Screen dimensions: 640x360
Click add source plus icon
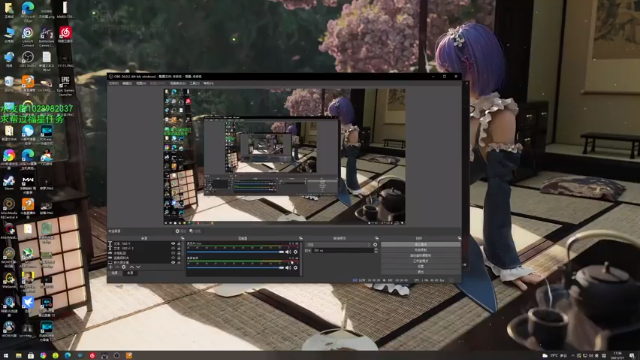click(x=111, y=267)
